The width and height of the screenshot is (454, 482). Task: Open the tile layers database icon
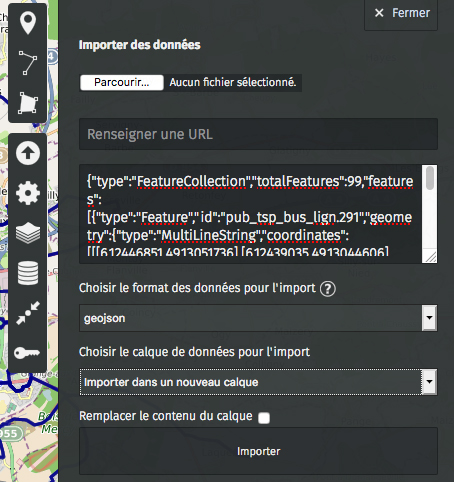coord(28,273)
